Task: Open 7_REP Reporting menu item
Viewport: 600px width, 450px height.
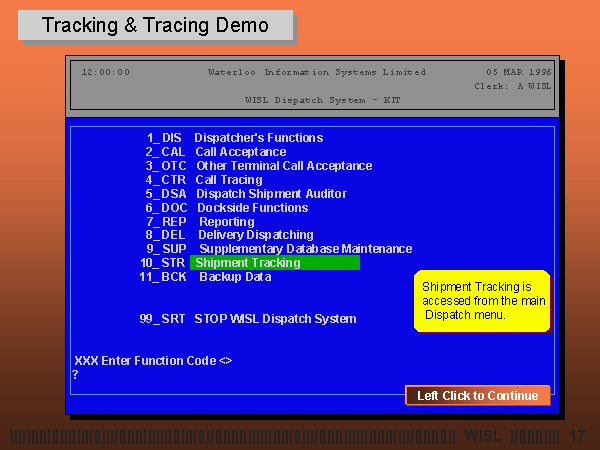Action: click(x=201, y=222)
